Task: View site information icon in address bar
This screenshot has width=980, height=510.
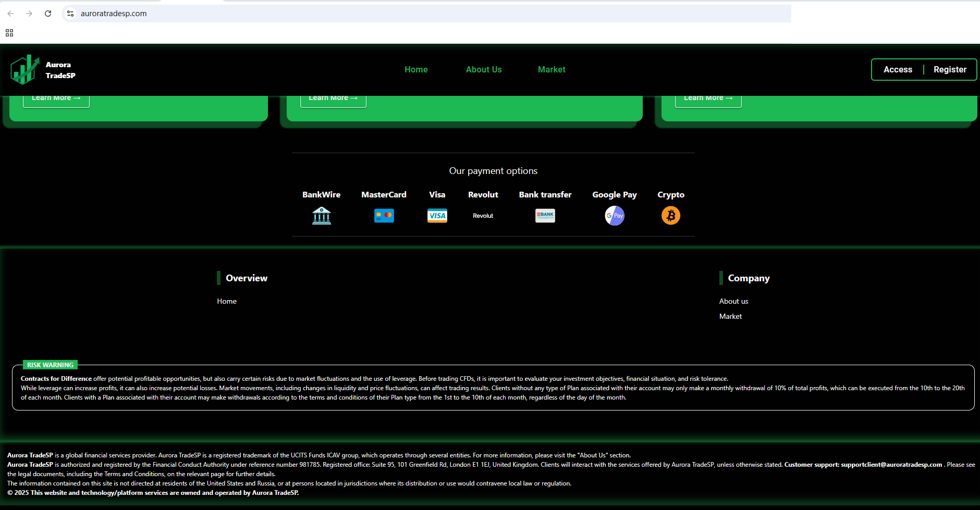Action: [70, 14]
